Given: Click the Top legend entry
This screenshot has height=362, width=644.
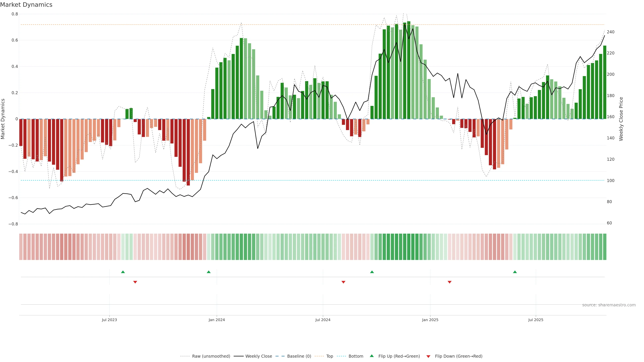Looking at the screenshot, I should [x=330, y=356].
